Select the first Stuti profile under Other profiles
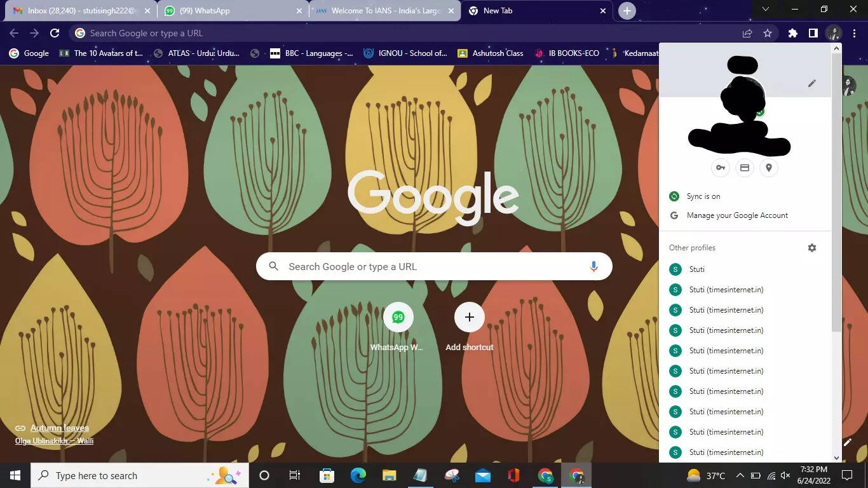 pos(696,269)
